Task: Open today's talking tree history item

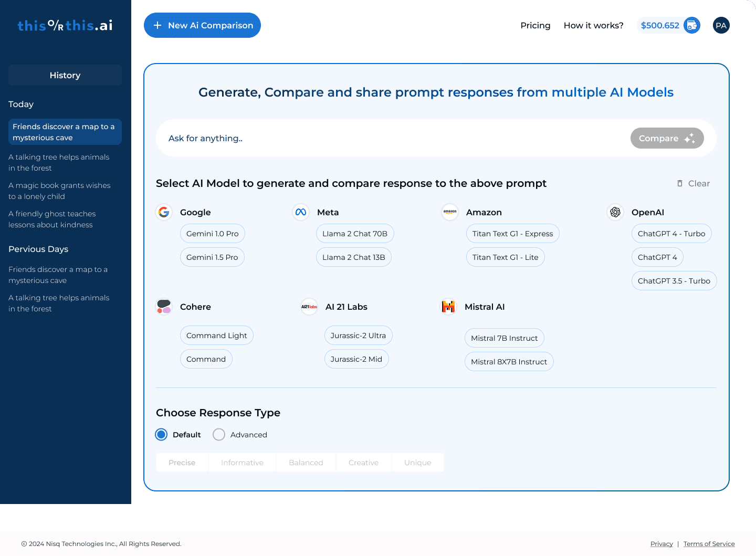Action: point(59,162)
